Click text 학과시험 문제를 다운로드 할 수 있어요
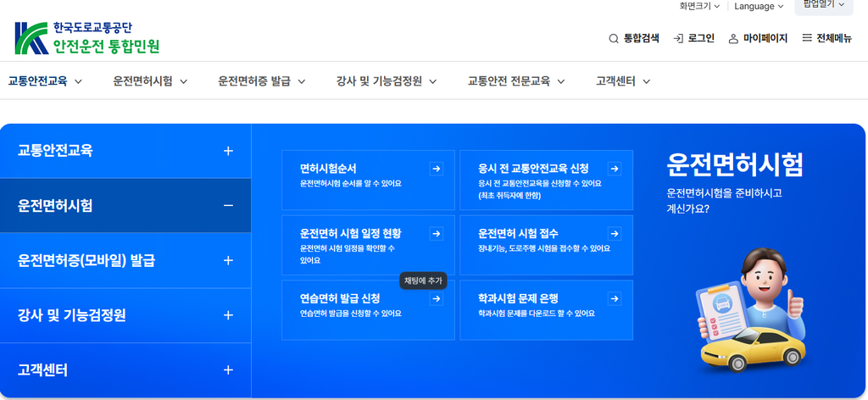Screen dimensions: 868x400 (536, 314)
